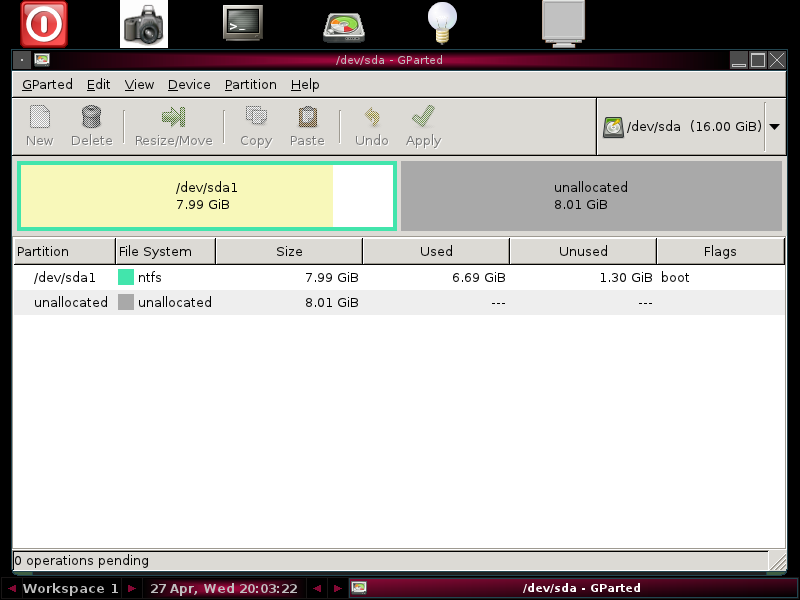Open the /dev/sda (16.00 GiB) device selector
Screen dimensions: 800x600
point(691,127)
